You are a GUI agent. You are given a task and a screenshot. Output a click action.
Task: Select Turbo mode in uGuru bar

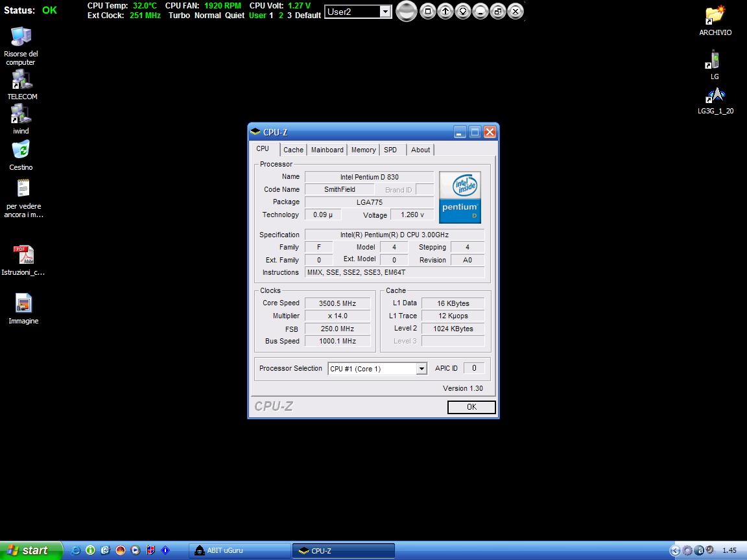tap(179, 16)
